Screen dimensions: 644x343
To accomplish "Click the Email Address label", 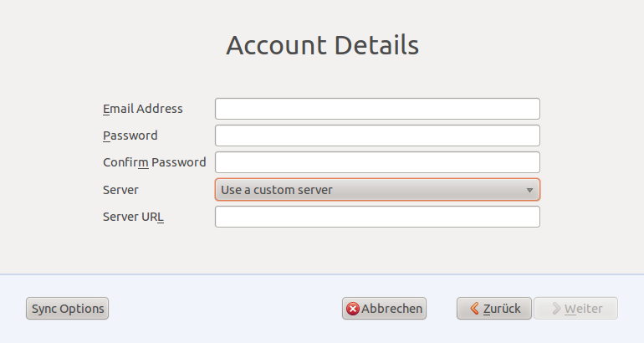I will tap(142, 109).
